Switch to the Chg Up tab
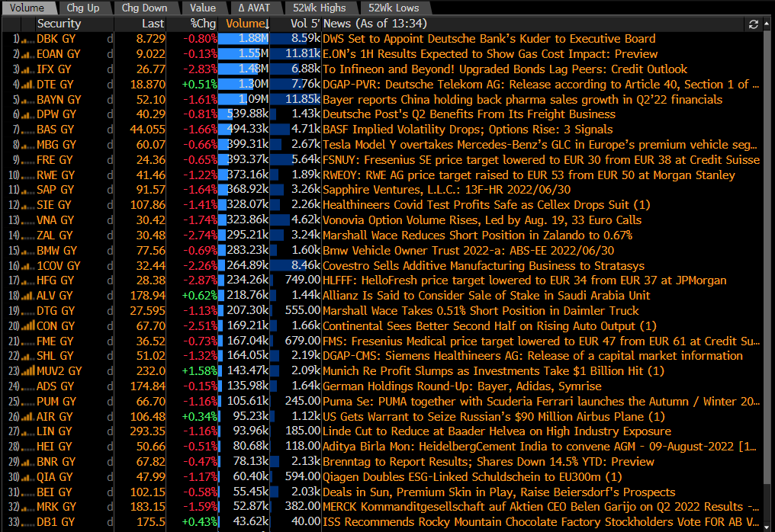 [83, 8]
